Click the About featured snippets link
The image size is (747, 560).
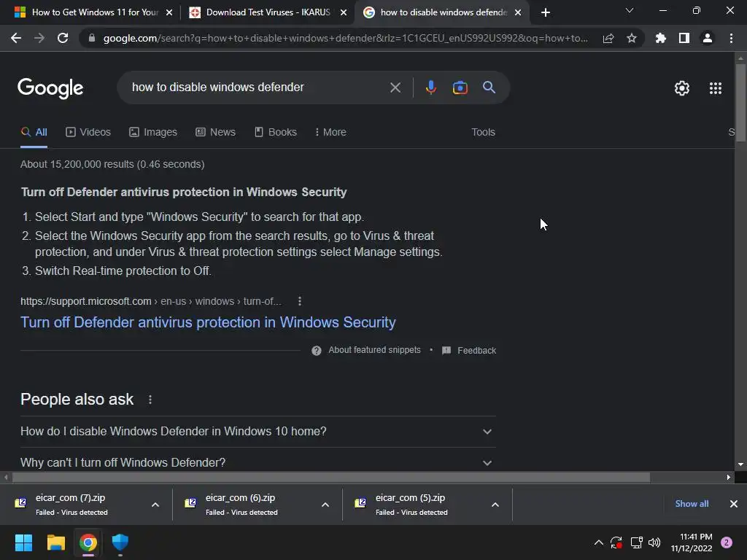(374, 350)
